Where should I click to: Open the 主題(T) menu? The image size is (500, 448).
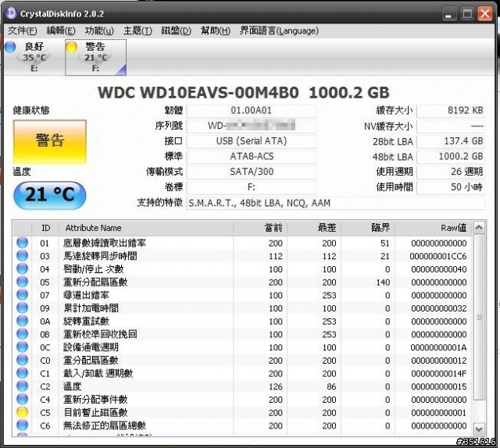pos(137,30)
